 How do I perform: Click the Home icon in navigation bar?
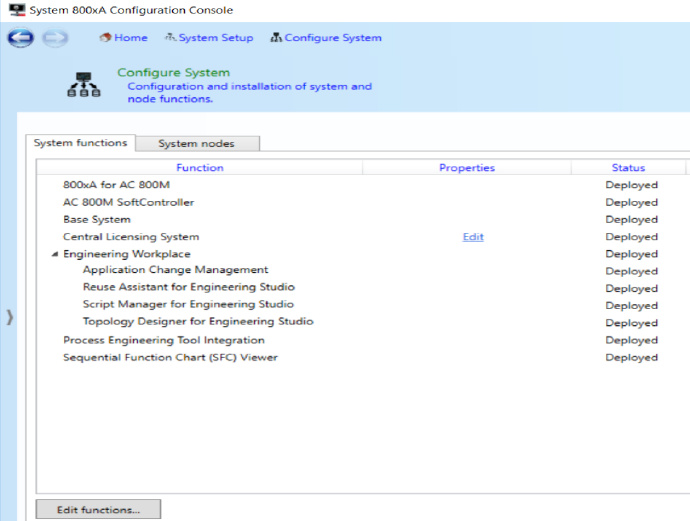click(105, 37)
